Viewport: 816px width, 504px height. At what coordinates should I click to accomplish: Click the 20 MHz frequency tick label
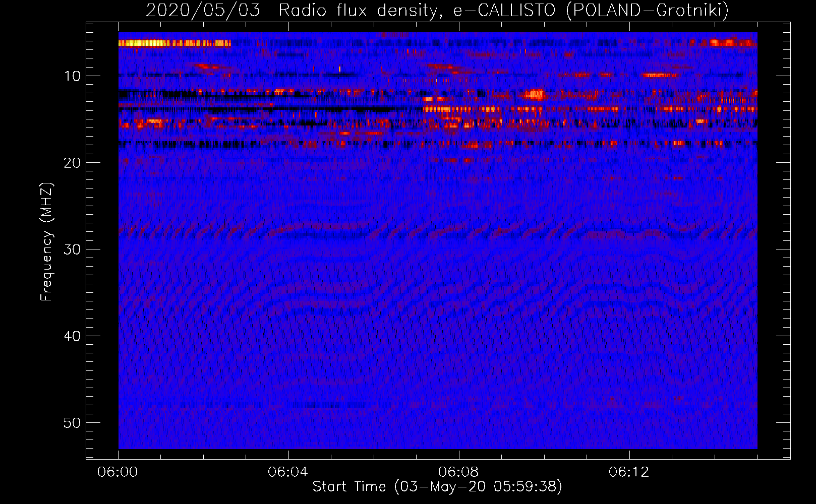tap(72, 163)
